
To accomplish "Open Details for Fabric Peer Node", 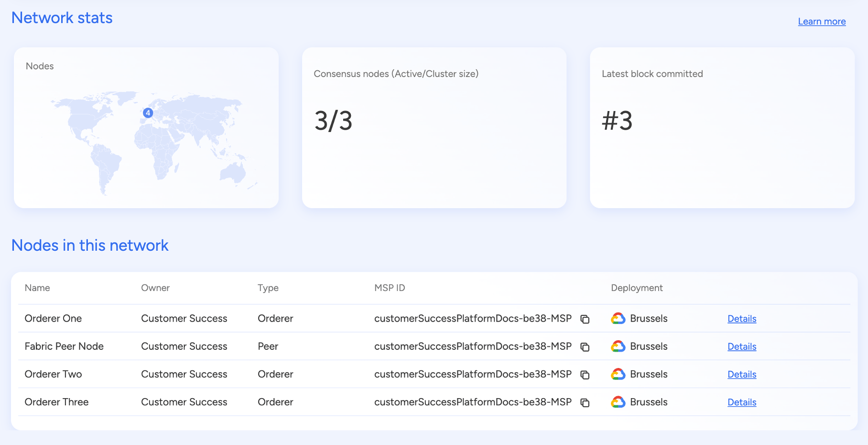I will [741, 346].
